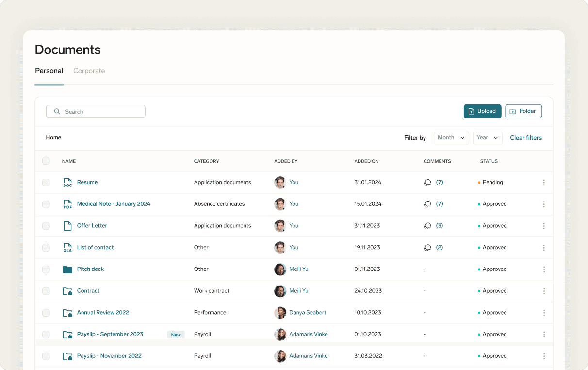588x370 pixels.
Task: Open three-dot menu for Payslip - September 2023
Action: (544, 335)
